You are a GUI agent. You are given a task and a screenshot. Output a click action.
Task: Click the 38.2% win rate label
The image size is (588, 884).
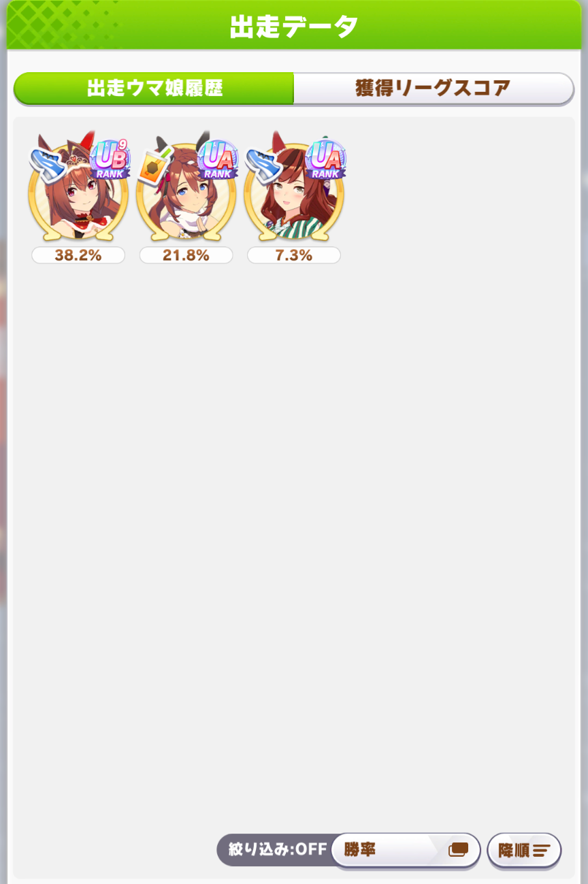78,255
